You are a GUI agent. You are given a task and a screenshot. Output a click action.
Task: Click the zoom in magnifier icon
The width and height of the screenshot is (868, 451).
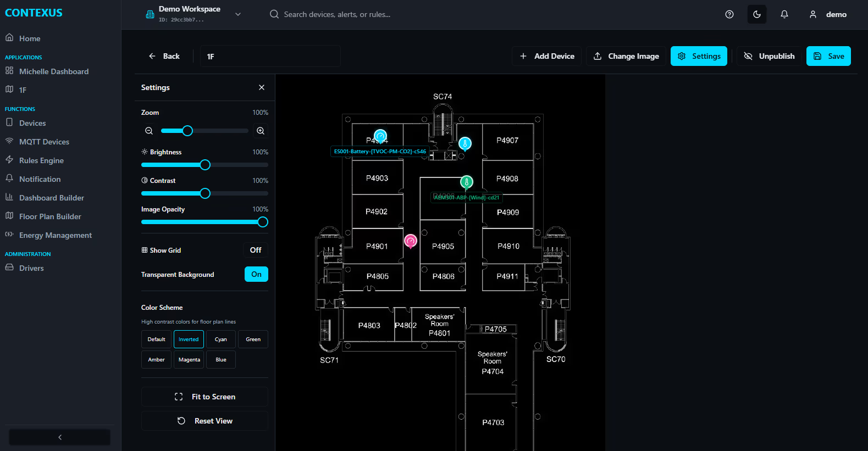(x=261, y=131)
